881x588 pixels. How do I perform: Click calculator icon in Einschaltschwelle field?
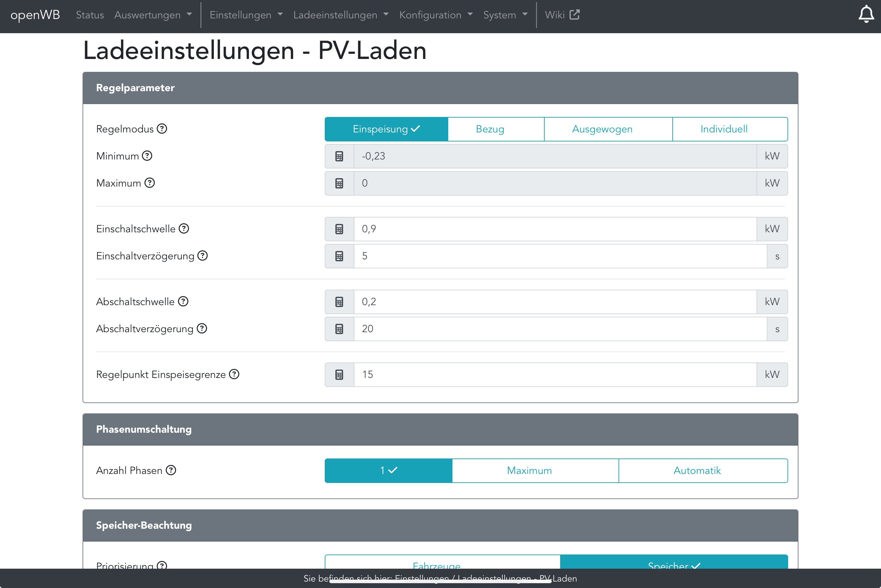point(339,229)
